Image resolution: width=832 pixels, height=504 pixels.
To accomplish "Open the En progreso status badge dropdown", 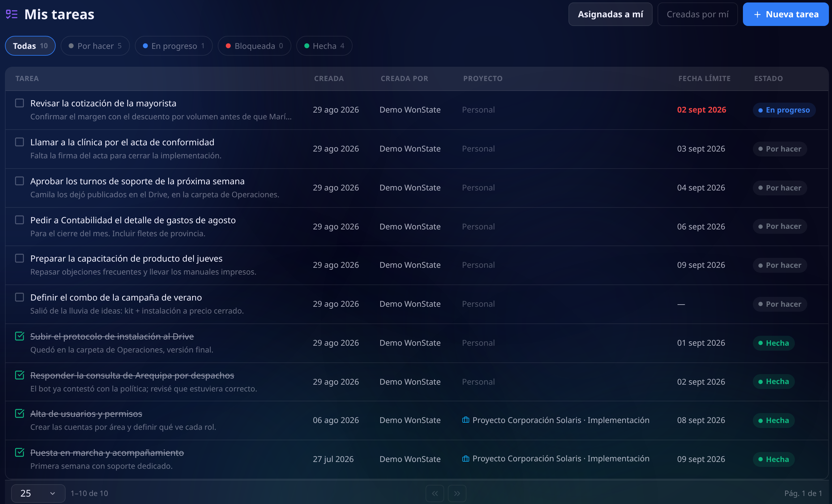I will pyautogui.click(x=784, y=110).
